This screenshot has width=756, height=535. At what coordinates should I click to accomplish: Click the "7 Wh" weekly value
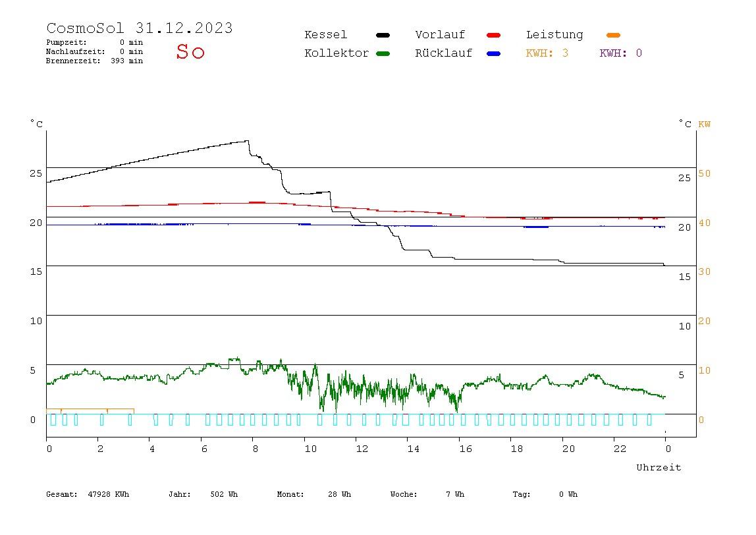(455, 494)
